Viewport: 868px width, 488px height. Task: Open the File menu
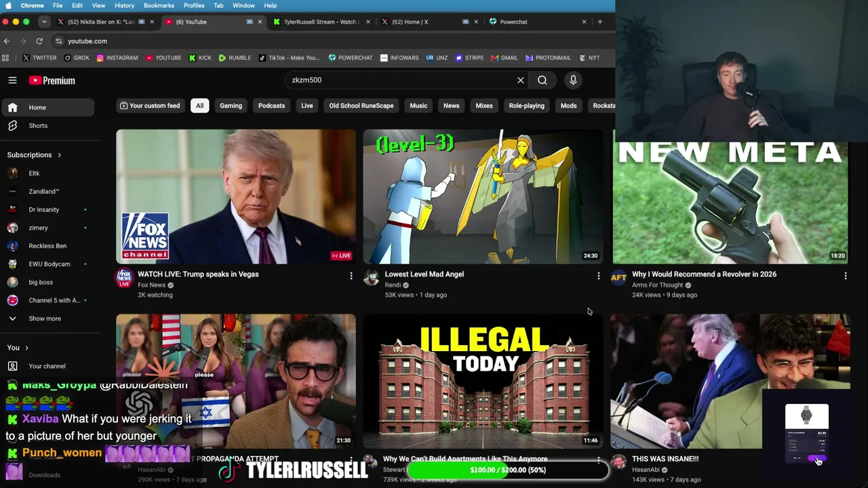click(58, 5)
